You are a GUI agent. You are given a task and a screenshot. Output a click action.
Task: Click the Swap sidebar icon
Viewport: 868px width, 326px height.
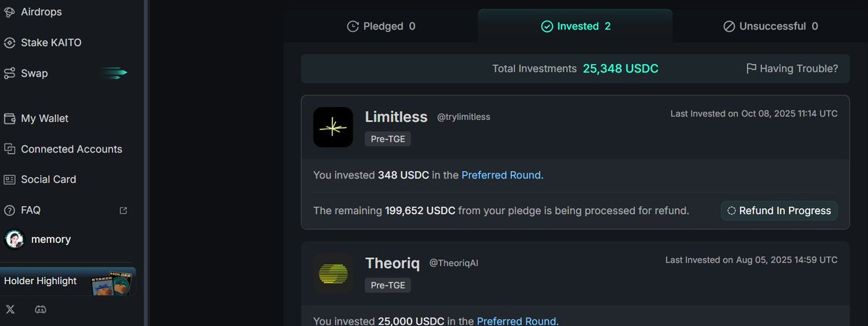point(9,73)
